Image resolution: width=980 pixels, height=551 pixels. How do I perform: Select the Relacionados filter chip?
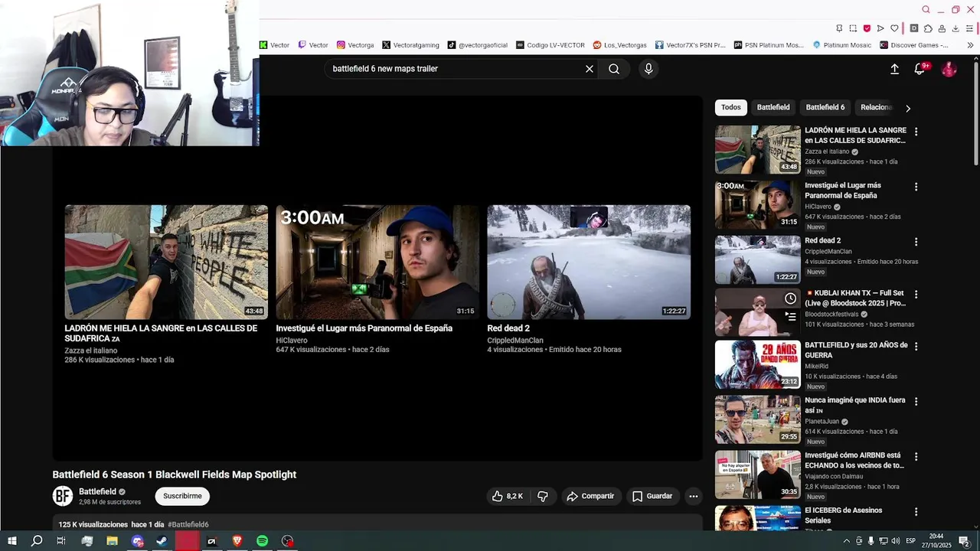[x=876, y=107]
